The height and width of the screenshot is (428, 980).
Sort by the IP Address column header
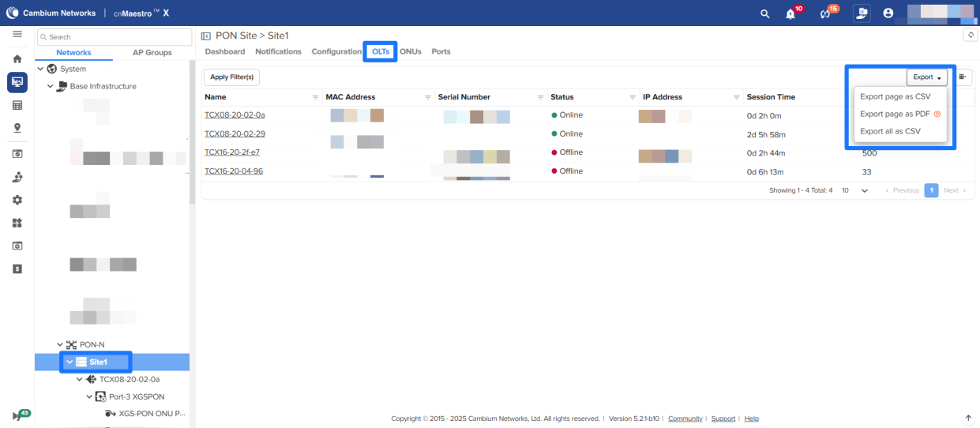pyautogui.click(x=663, y=97)
